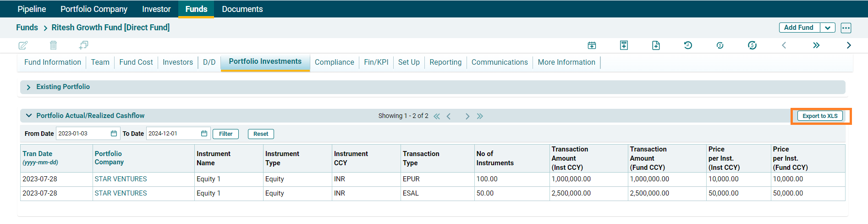Expand the Existing Portfolio section
The image size is (868, 224).
point(28,87)
